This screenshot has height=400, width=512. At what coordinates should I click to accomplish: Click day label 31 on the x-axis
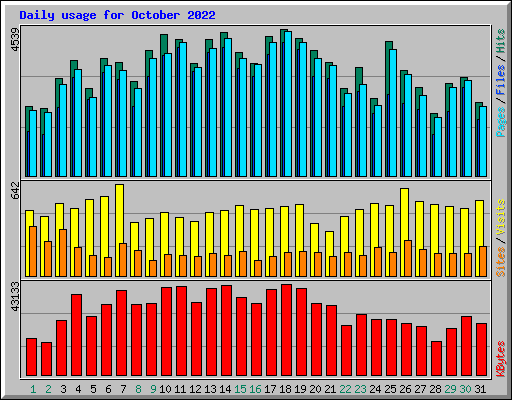click(x=480, y=389)
